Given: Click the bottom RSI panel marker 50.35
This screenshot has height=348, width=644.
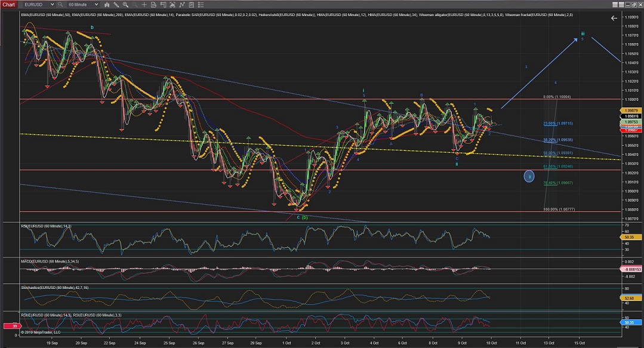Looking at the screenshot, I should coord(630,322).
